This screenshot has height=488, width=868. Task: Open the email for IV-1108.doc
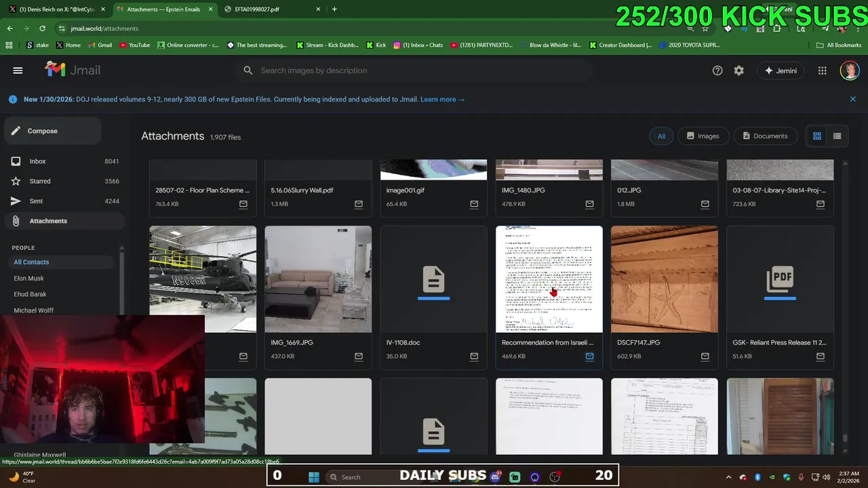(x=474, y=357)
